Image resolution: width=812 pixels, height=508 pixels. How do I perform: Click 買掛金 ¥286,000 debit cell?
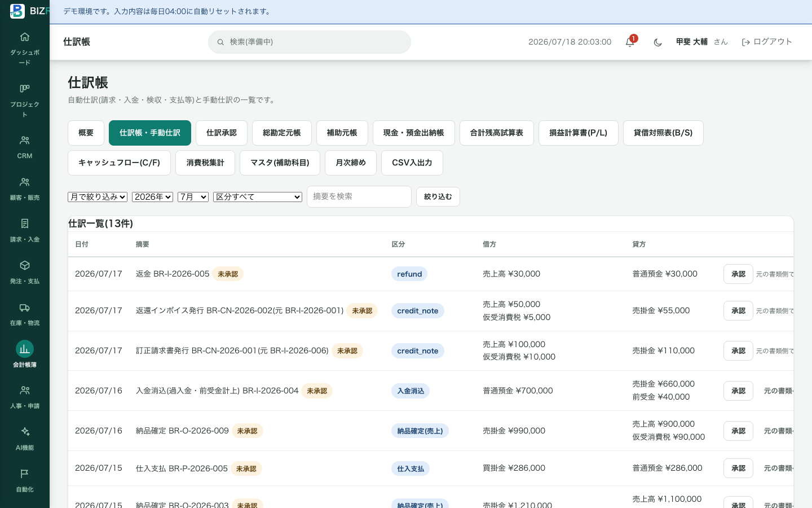514,468
